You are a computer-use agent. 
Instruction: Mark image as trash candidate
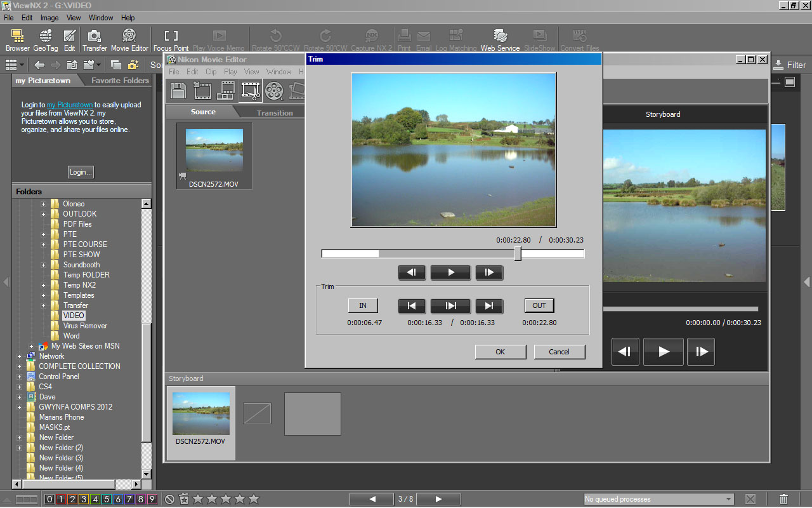click(184, 499)
